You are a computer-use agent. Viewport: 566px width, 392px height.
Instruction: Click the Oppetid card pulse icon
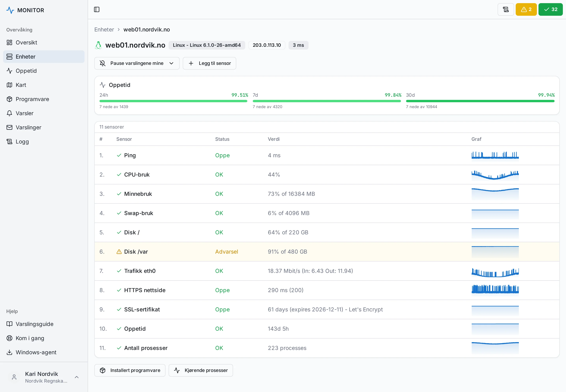click(102, 85)
